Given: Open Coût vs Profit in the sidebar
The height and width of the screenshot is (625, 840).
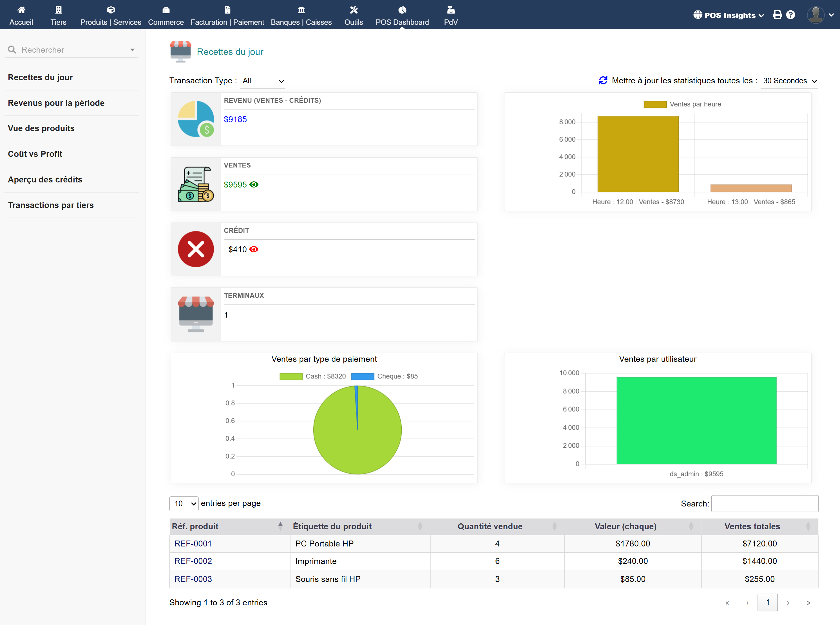Looking at the screenshot, I should pos(35,154).
